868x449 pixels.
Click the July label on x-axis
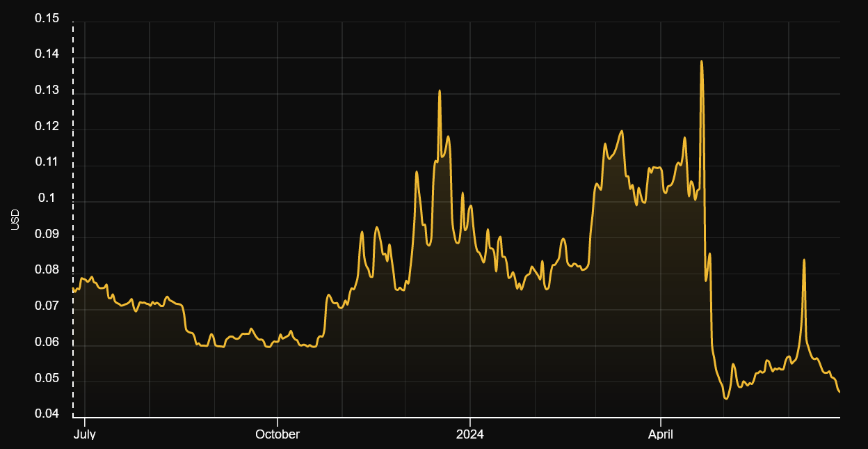point(84,434)
